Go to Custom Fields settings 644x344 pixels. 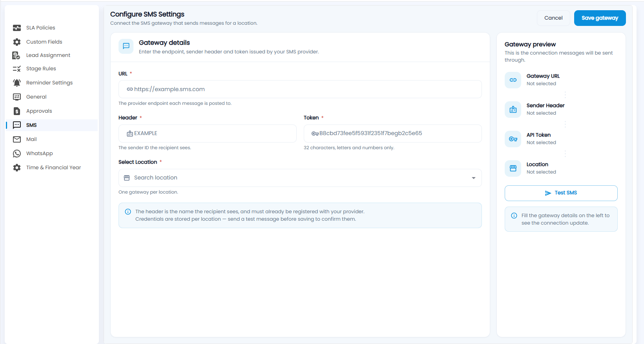tap(44, 42)
